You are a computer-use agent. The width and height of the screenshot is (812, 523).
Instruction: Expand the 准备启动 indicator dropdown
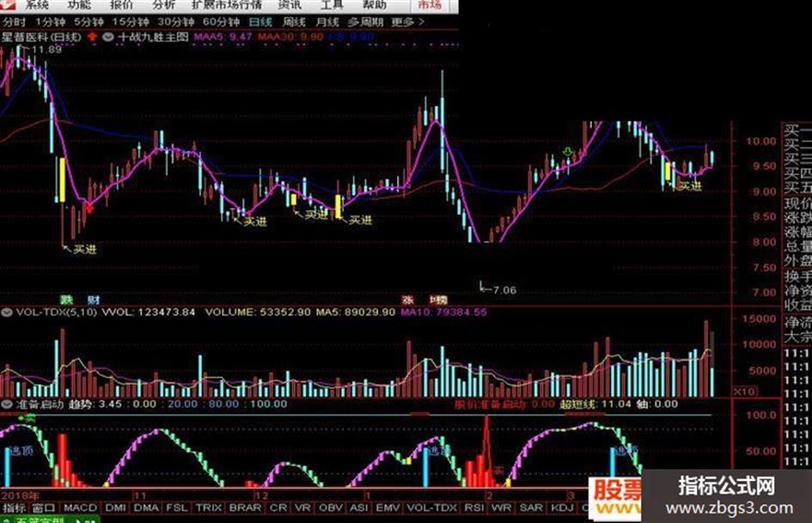7,404
